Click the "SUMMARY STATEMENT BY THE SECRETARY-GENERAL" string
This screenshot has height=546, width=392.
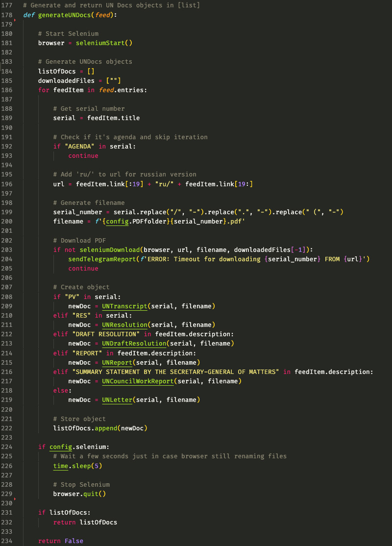point(175,372)
